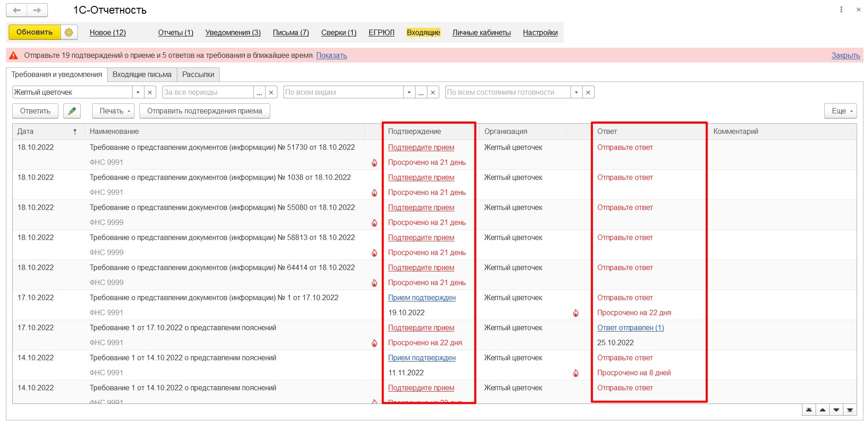The width and height of the screenshot is (868, 424).
Task: Open the ЕГРЮЛ section
Action: (381, 32)
